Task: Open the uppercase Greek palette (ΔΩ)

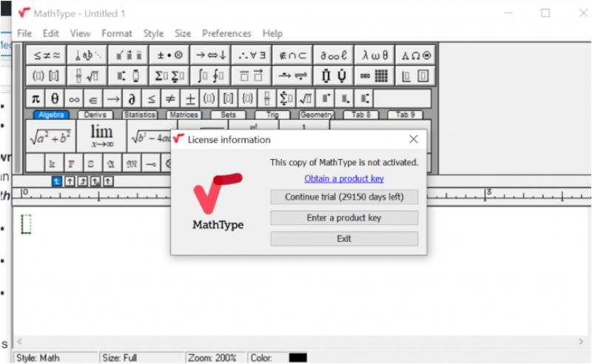Action: pyautogui.click(x=415, y=55)
